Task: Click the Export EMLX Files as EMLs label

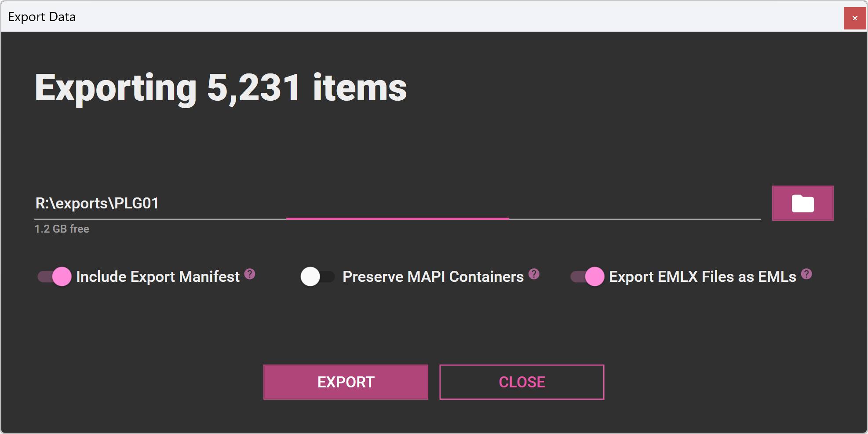Action: pyautogui.click(x=702, y=277)
